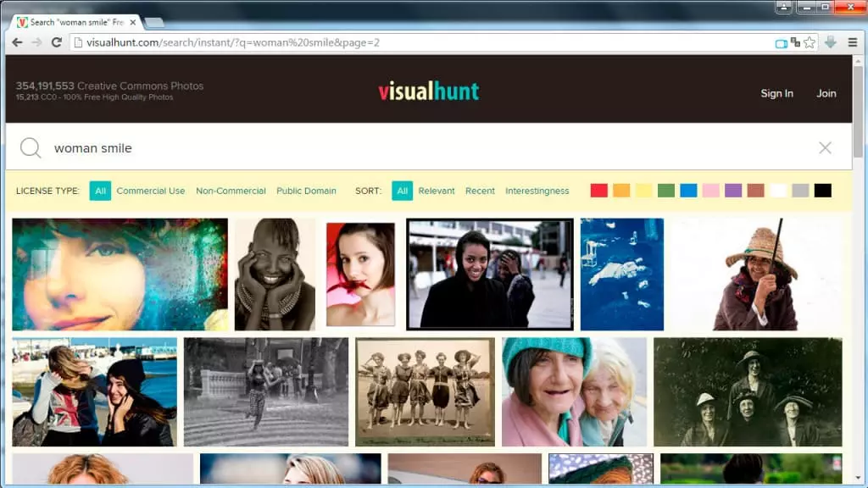This screenshot has height=488, width=868.
Task: Reload the page with the refresh icon
Action: pos(56,42)
